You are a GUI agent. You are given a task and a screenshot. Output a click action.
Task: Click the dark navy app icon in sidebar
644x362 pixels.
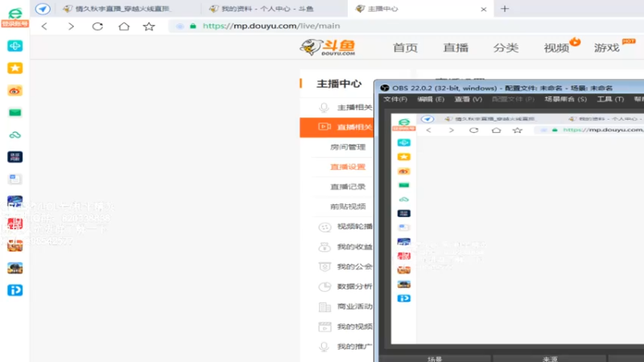click(14, 157)
